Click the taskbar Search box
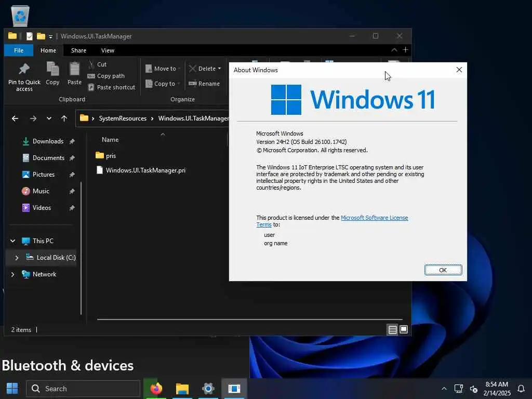This screenshot has width=532, height=399. pos(83,389)
